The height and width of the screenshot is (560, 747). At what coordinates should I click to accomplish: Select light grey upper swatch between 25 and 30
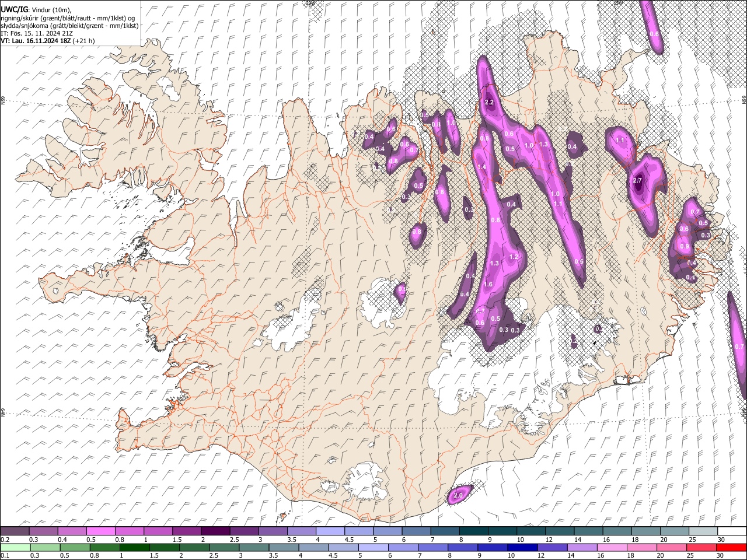click(703, 531)
